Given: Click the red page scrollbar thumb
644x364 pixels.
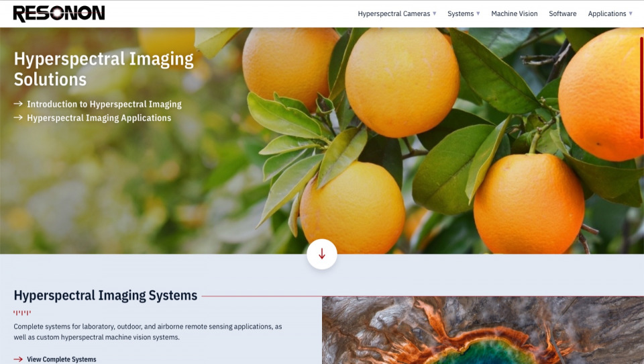Looking at the screenshot, I should pyautogui.click(x=641, y=87).
